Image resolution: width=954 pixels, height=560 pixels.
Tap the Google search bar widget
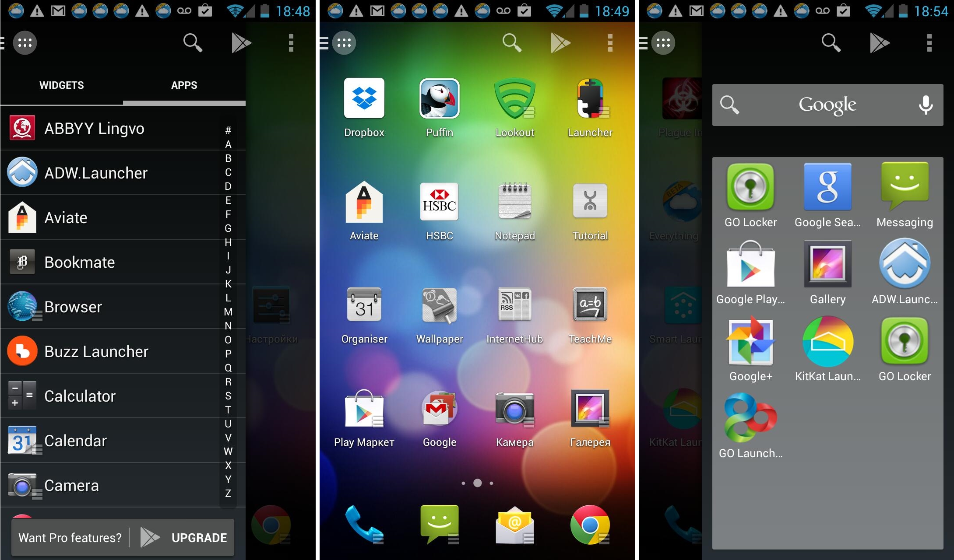tap(827, 105)
